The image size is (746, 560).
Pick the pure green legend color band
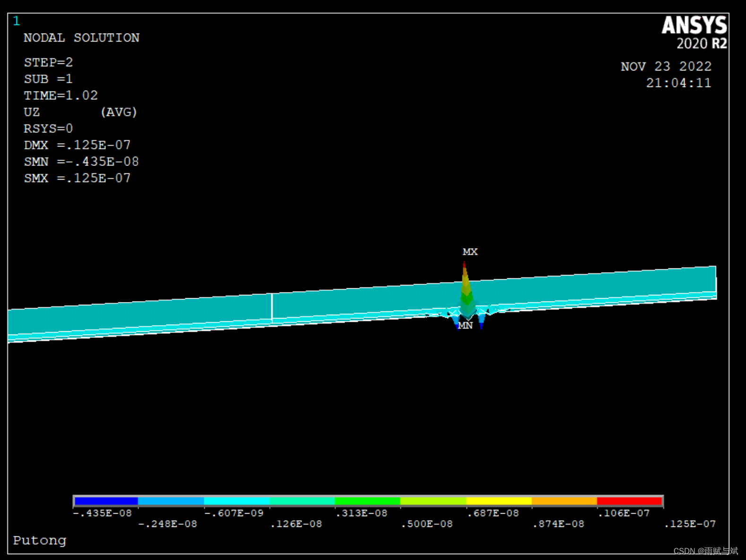tap(367, 501)
